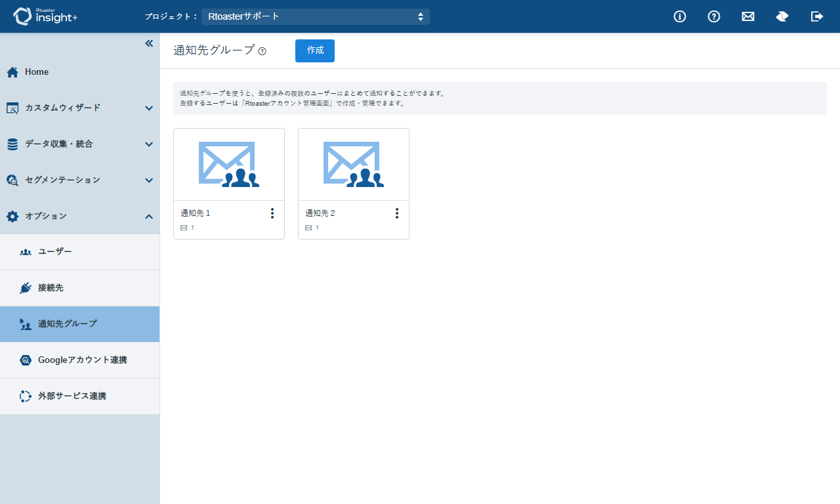Click the Rtoaster insight+ logo
The image size is (840, 504).
[45, 16]
